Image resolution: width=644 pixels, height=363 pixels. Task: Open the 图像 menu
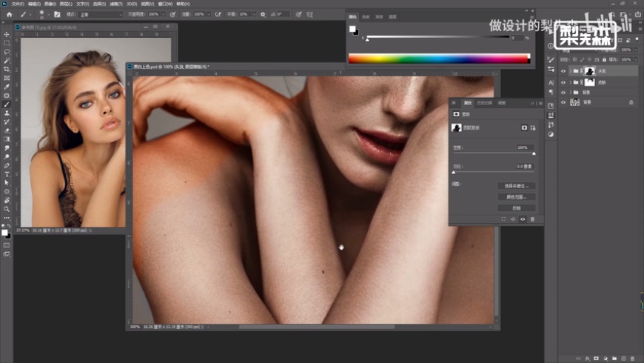pos(48,4)
